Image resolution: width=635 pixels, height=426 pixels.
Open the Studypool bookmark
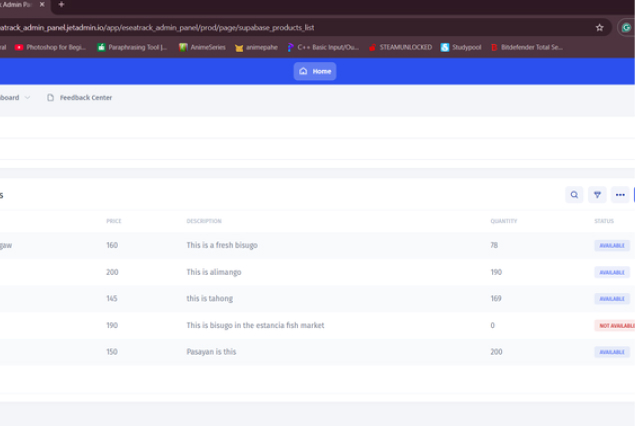(x=461, y=47)
